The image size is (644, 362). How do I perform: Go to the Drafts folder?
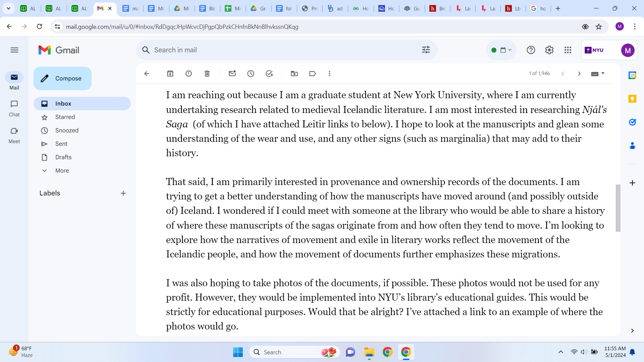coord(63,157)
